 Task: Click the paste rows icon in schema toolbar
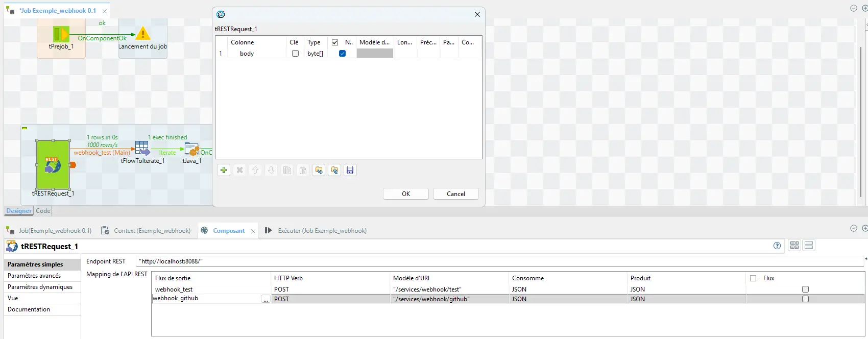point(303,170)
